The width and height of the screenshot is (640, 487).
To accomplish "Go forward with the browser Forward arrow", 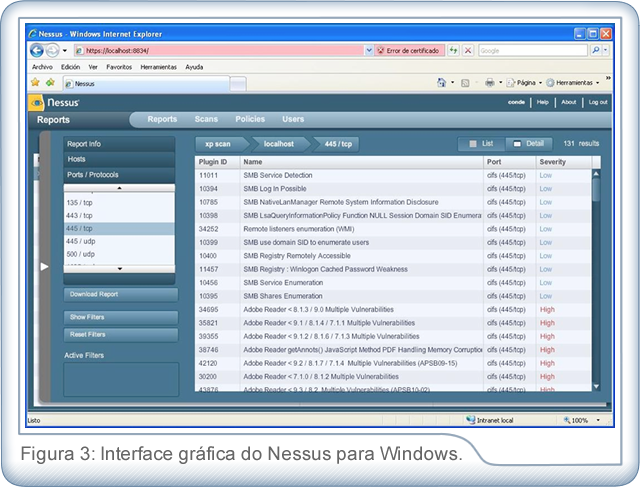I will click(52, 51).
